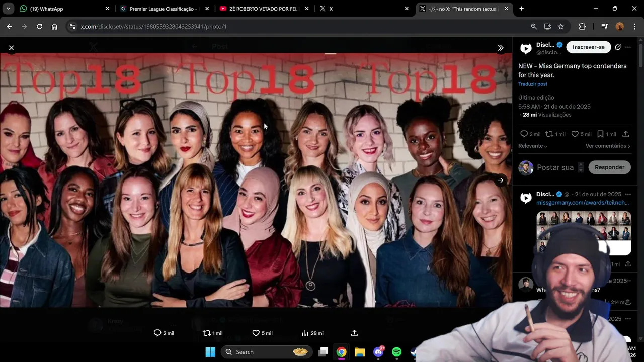Open Discord from the taskbar

pos(378,352)
